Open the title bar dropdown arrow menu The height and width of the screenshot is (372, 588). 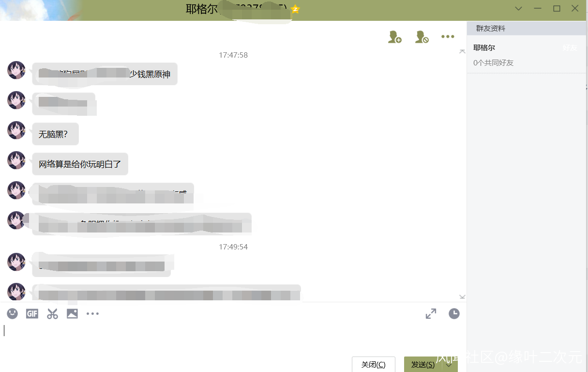coord(518,9)
